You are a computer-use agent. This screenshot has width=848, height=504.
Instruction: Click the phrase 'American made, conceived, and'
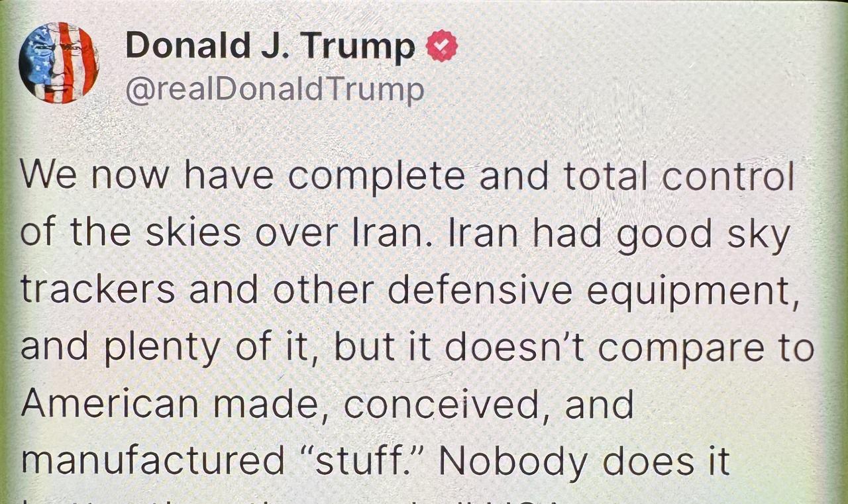327,405
